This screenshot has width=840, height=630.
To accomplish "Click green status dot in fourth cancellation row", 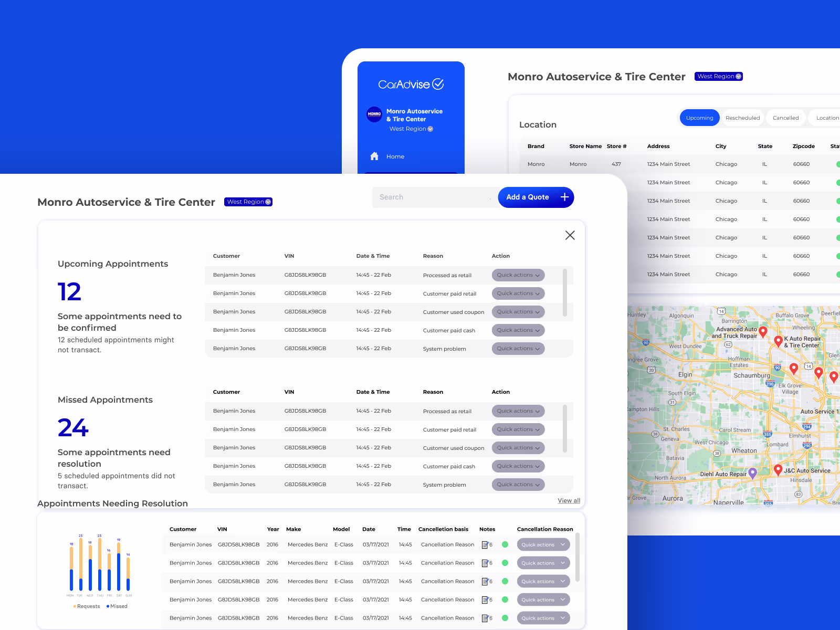I will pos(505,600).
